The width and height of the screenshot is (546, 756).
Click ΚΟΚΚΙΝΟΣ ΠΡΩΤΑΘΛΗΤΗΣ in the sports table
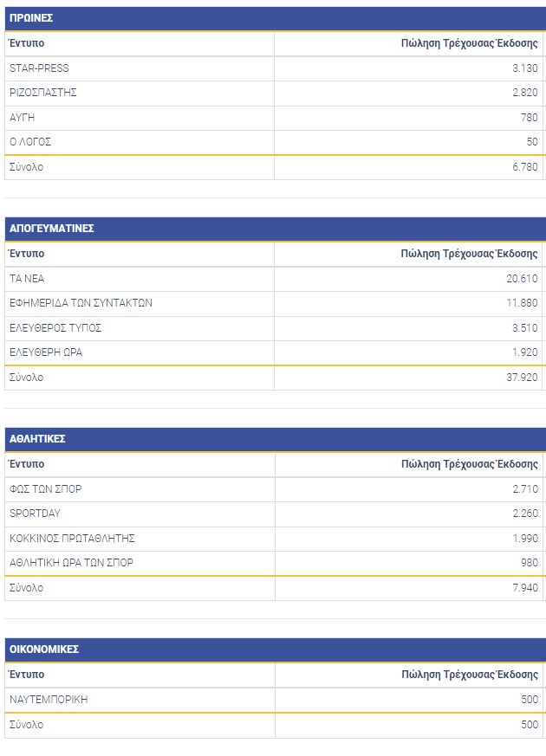tap(72, 539)
